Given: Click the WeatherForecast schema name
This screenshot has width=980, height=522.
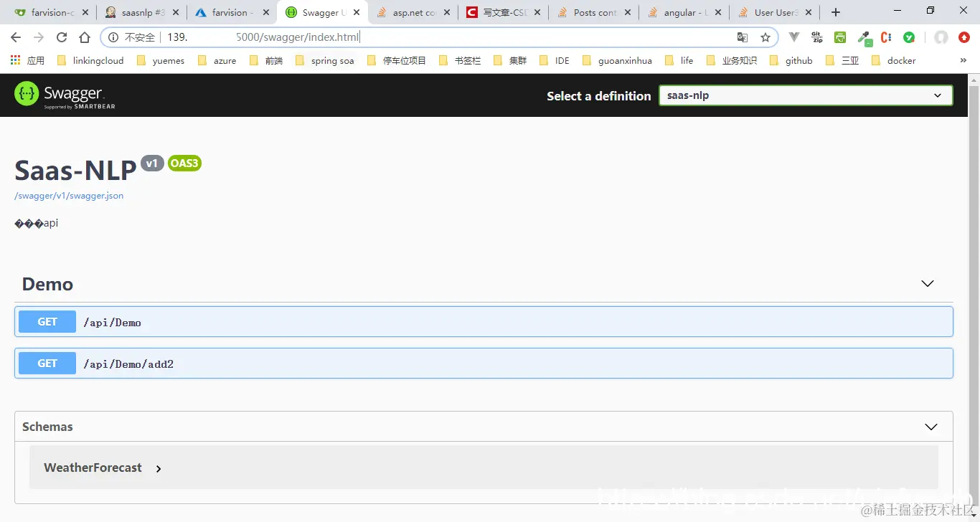Looking at the screenshot, I should tap(93, 468).
